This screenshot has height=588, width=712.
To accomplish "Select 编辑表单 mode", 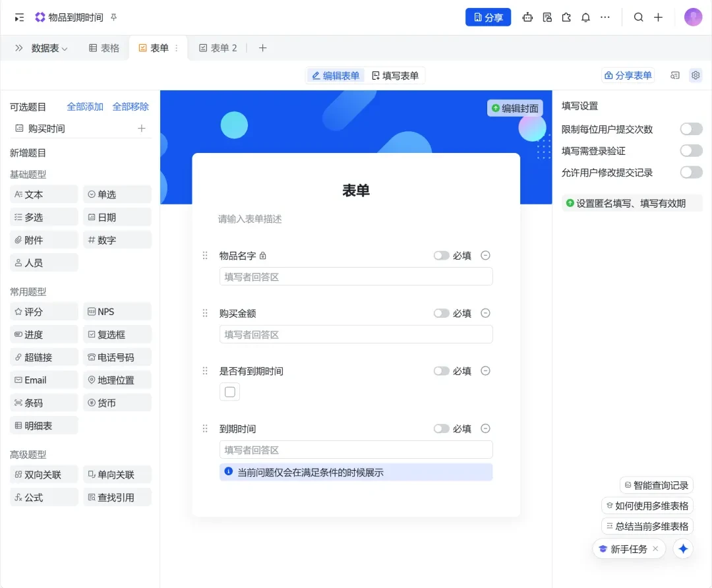I will pyautogui.click(x=336, y=75).
